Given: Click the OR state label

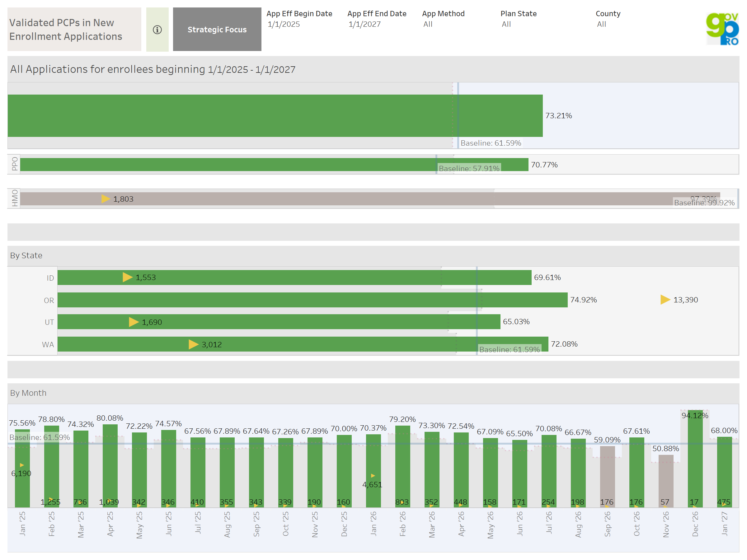Looking at the screenshot, I should 49,300.
